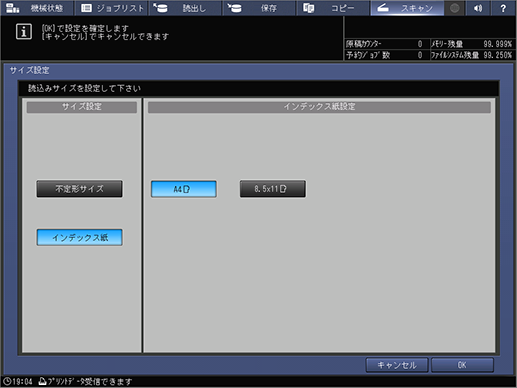
Task: Click the clock icon in the status bar
Action: click(7, 381)
